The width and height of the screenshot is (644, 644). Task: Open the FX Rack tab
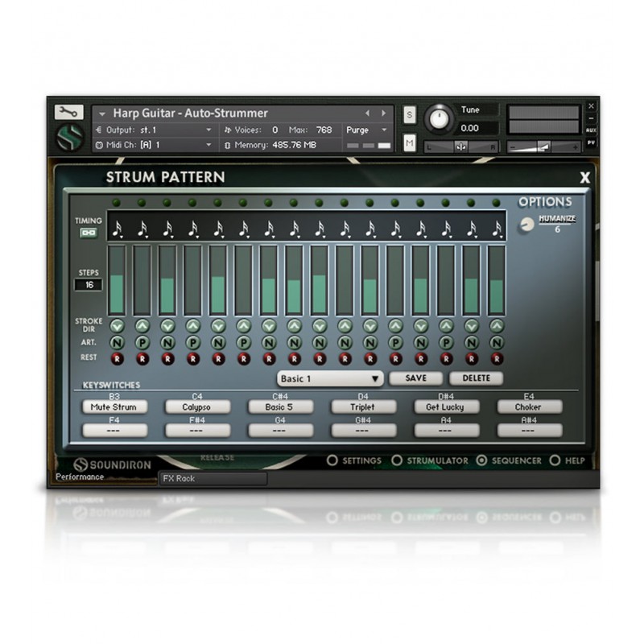pos(213,478)
